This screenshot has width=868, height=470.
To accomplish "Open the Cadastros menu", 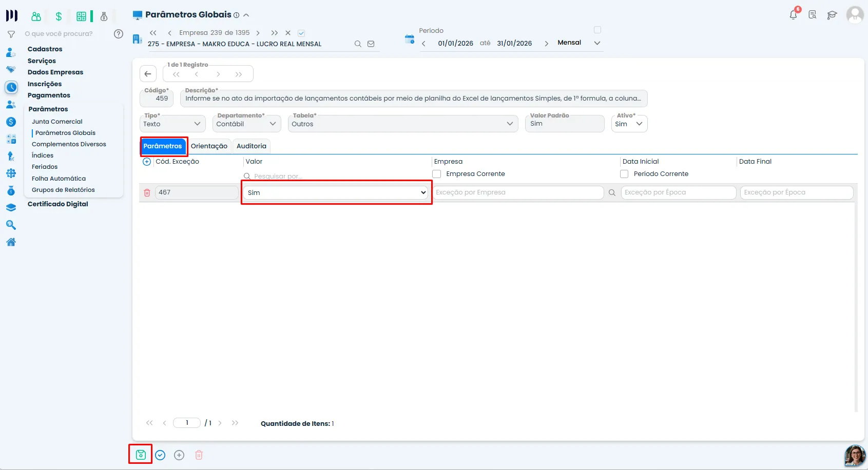I will pyautogui.click(x=45, y=49).
